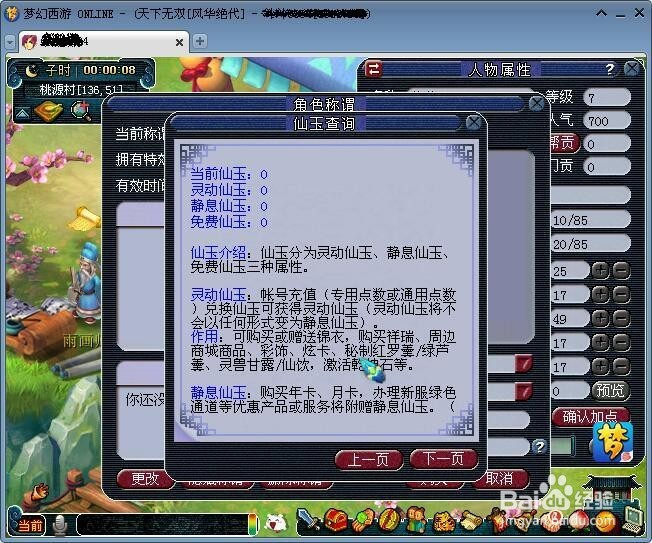Click the tiger pet icon

(443, 521)
